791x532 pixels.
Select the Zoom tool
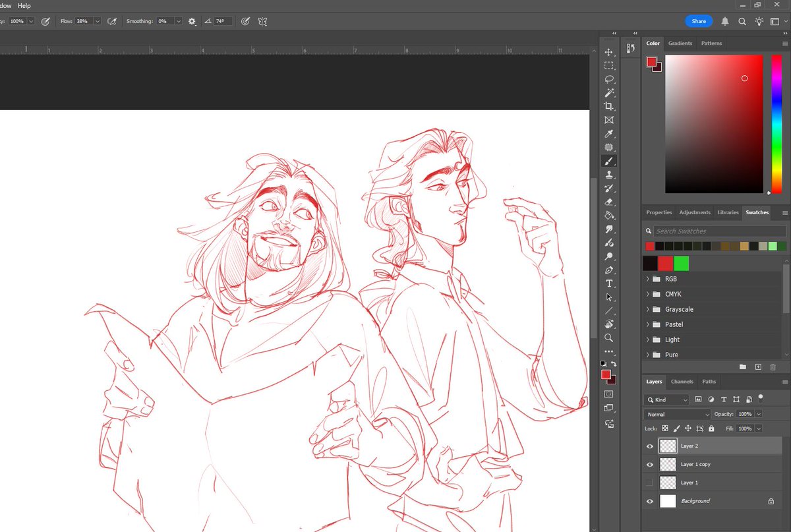[609, 338]
